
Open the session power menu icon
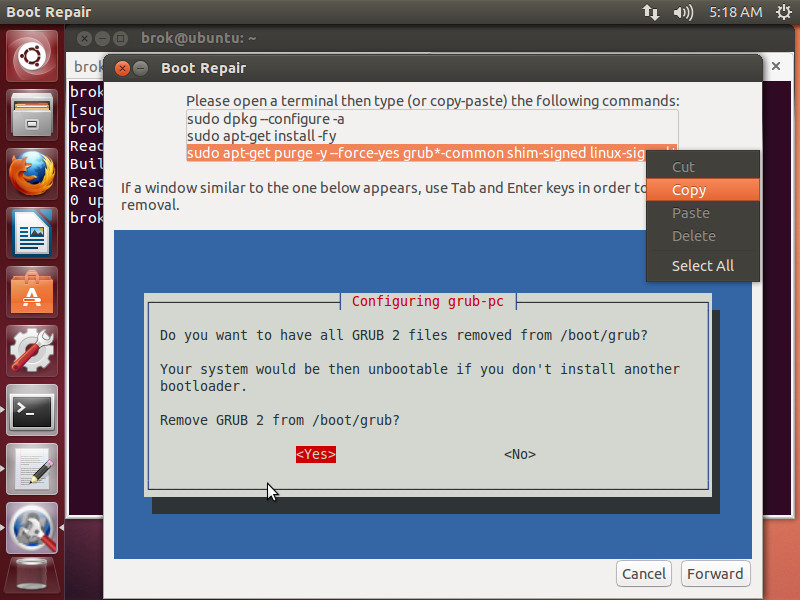pyautogui.click(x=784, y=12)
